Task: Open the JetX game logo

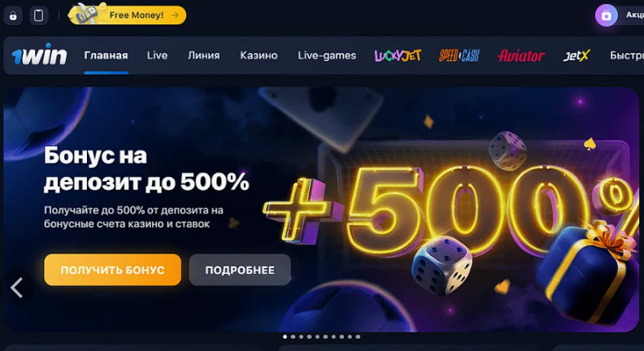Action: coord(577,55)
